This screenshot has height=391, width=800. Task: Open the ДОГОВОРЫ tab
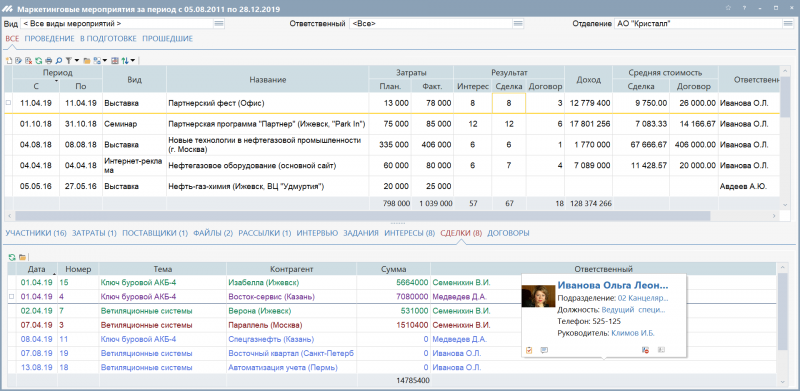click(x=508, y=233)
